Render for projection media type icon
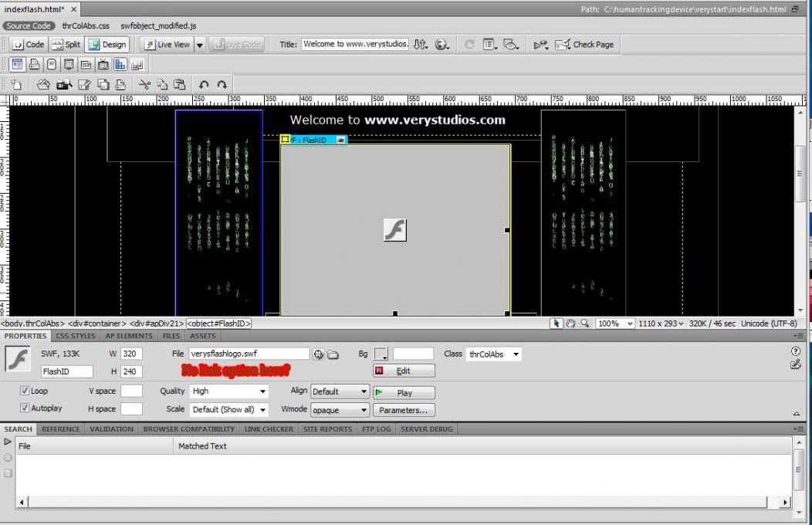This screenshot has height=525, width=812. click(69, 64)
